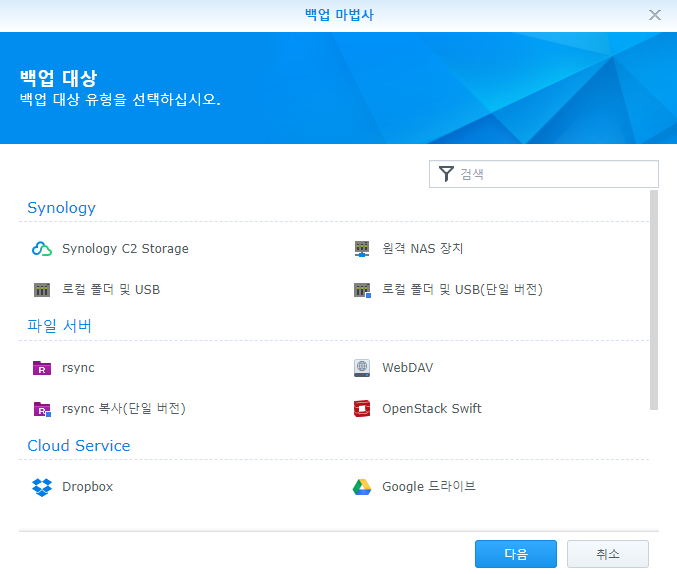Viewport: 677px width, 574px height.
Task: Click the WebDAV drive icon
Action: pos(362,368)
